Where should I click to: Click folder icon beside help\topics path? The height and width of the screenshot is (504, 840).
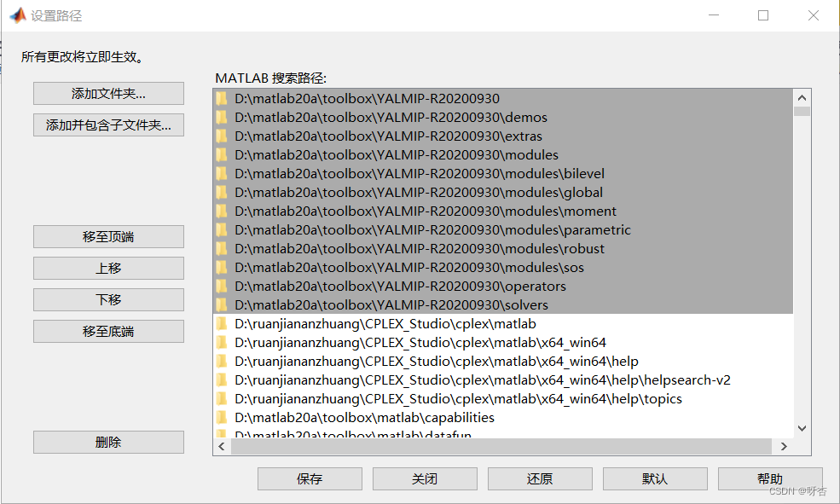tap(222, 398)
